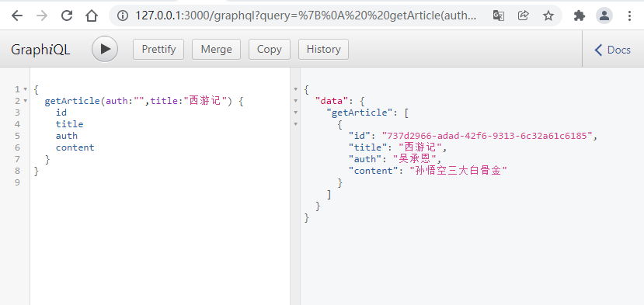Screen dimensions: 644x305
Task: Click the result auth value "吴承恩"
Action: tap(414, 159)
